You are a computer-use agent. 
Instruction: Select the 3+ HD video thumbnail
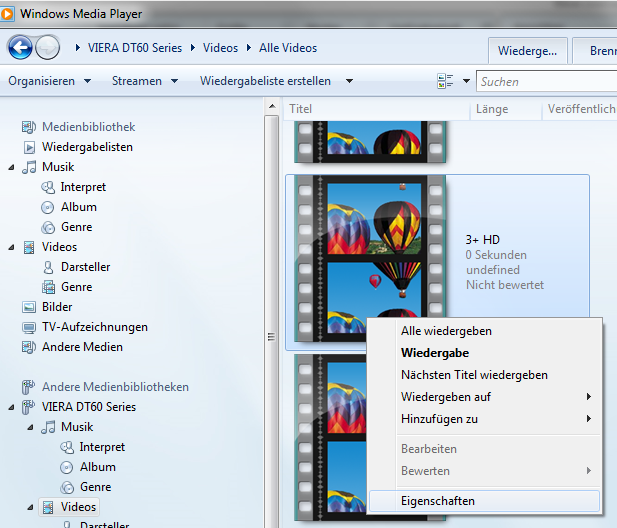pyautogui.click(x=370, y=258)
